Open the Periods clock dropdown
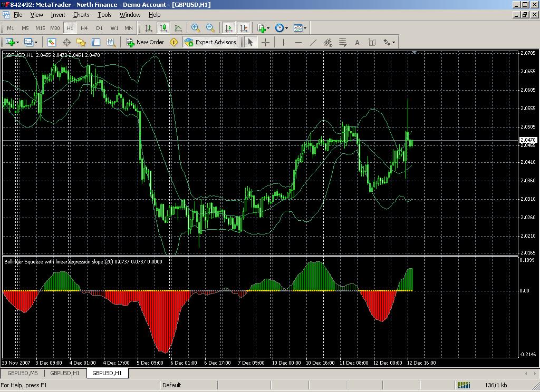This screenshot has width=540, height=392. pyautogui.click(x=282, y=28)
